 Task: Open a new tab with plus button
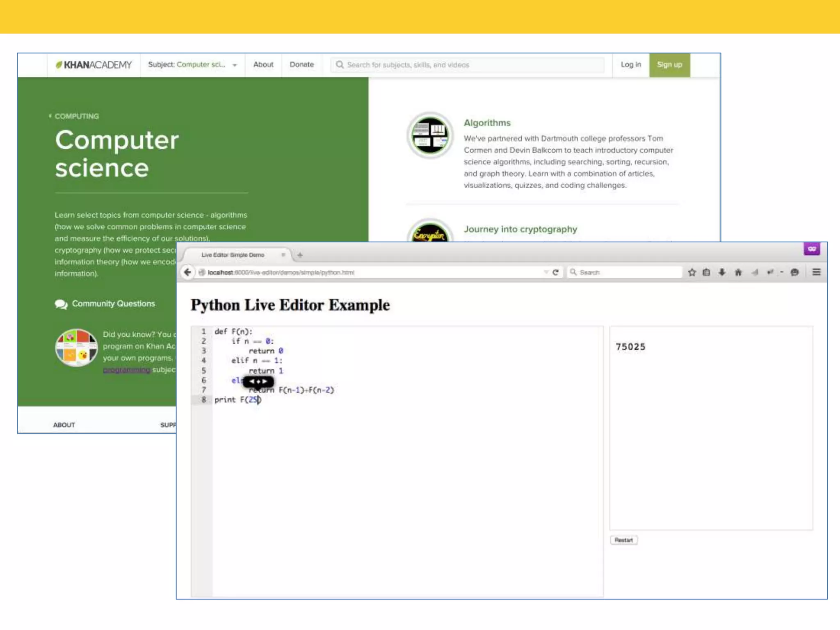300,255
